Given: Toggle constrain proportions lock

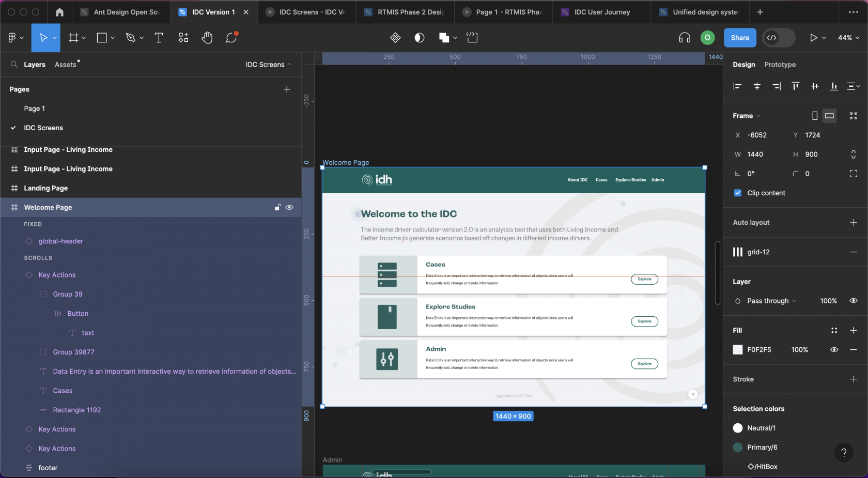Looking at the screenshot, I should [x=854, y=154].
